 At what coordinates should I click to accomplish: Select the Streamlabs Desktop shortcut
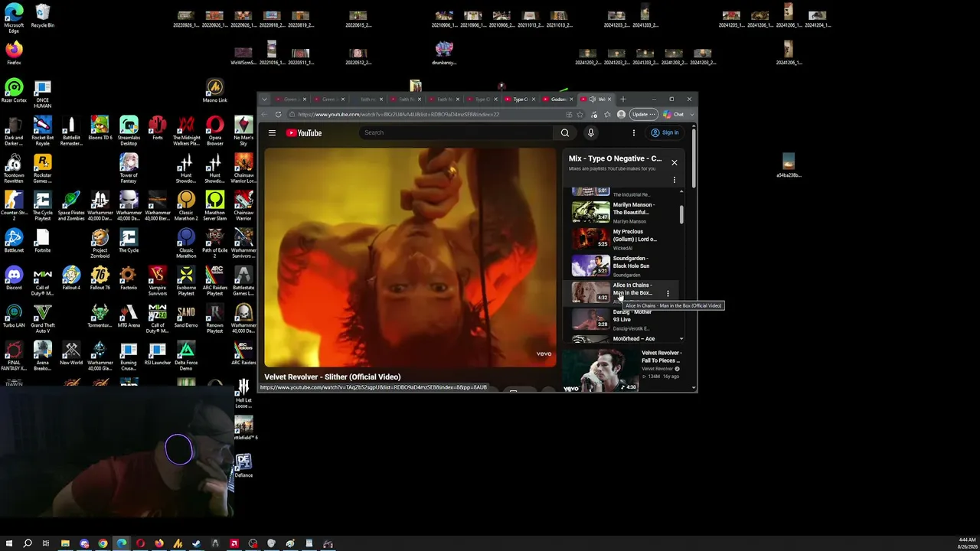(x=129, y=130)
